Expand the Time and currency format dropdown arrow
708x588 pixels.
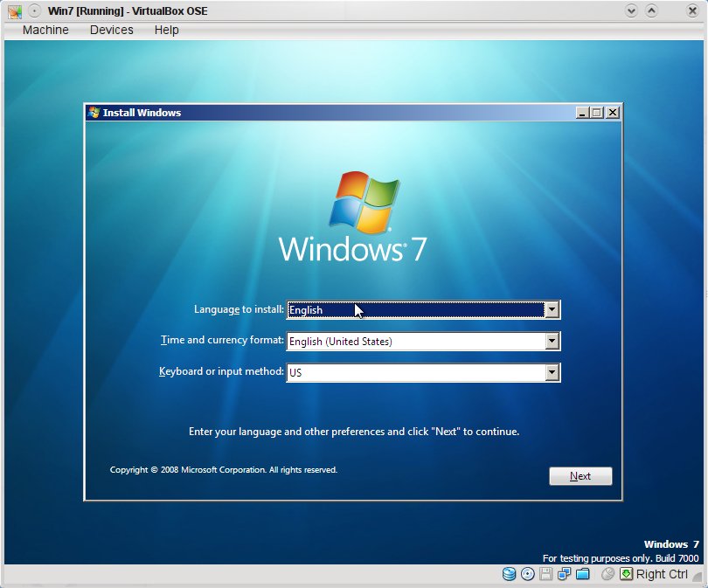click(552, 341)
